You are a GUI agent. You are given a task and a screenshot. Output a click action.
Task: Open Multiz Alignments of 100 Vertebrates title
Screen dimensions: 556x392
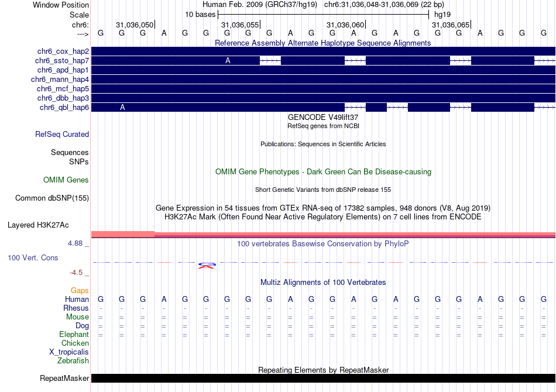[323, 283]
